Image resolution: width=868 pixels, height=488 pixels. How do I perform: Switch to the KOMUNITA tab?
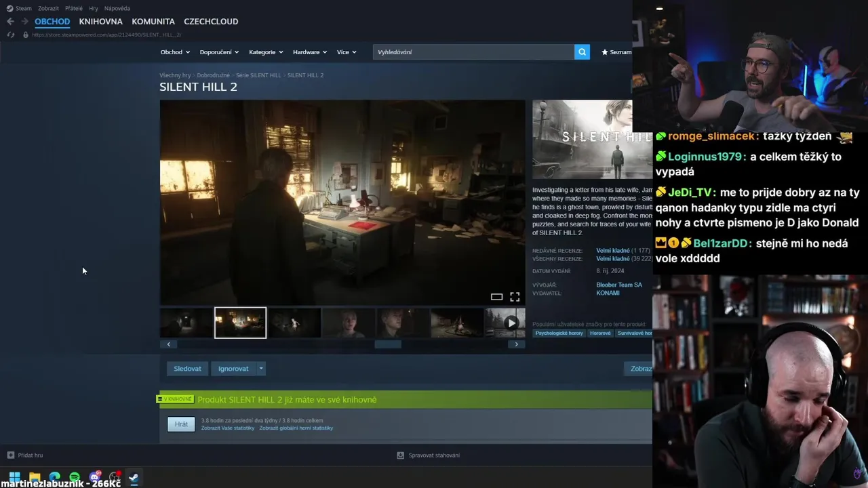[x=153, y=22]
